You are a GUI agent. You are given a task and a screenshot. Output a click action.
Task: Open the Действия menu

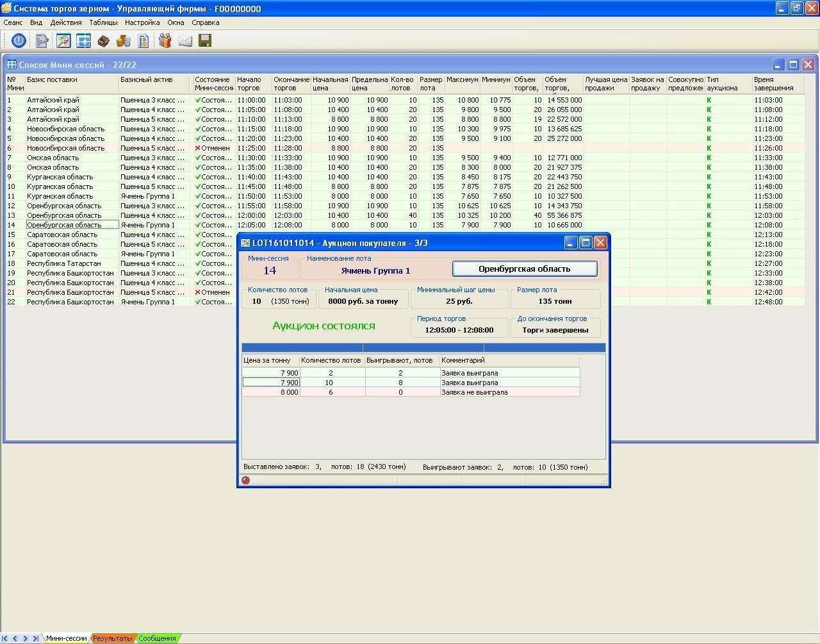tap(66, 22)
